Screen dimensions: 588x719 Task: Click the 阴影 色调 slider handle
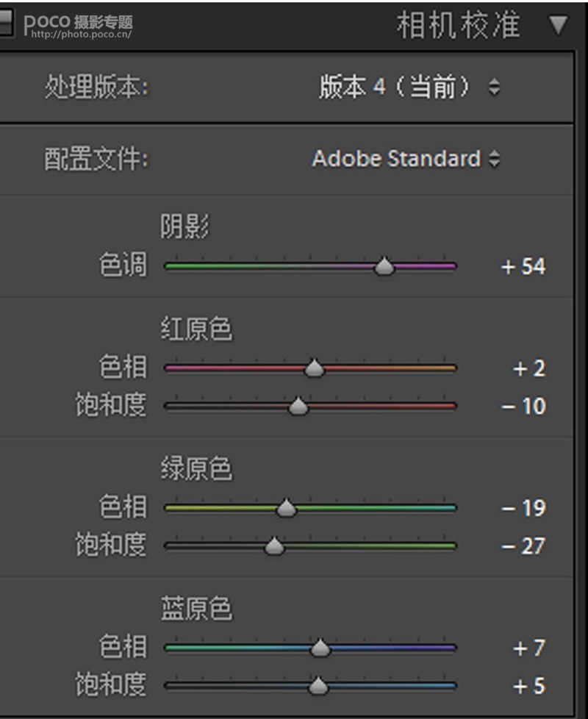click(x=384, y=266)
